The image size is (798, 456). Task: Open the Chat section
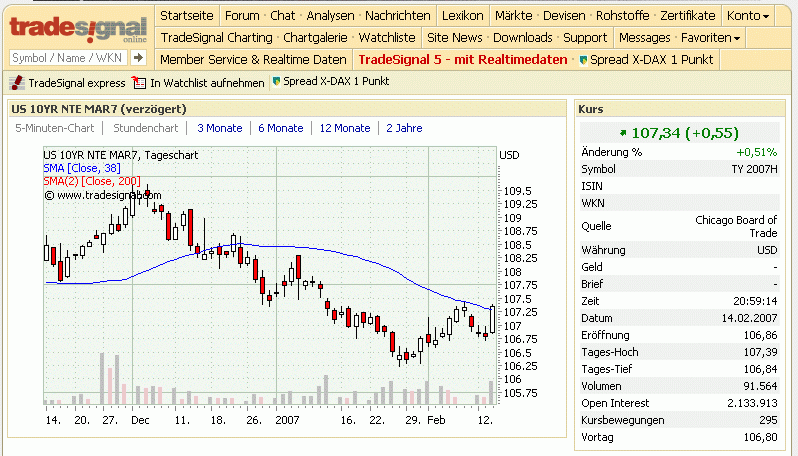283,16
